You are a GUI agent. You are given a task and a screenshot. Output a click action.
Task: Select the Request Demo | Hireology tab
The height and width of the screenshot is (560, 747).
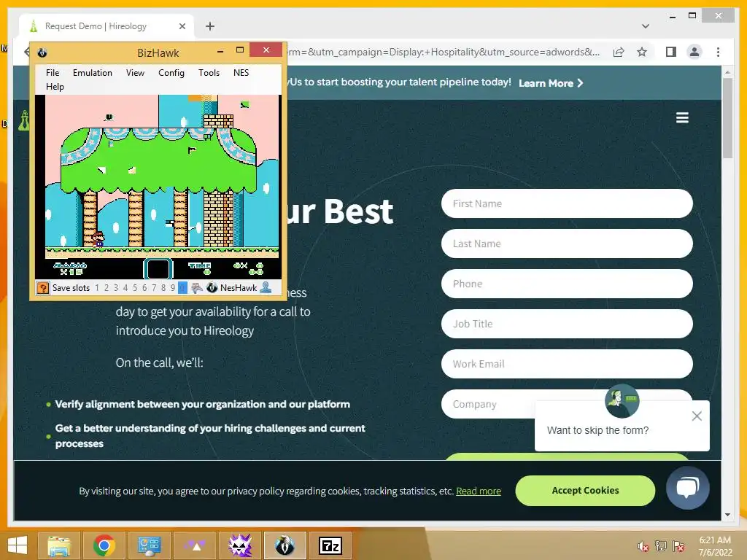(107, 26)
